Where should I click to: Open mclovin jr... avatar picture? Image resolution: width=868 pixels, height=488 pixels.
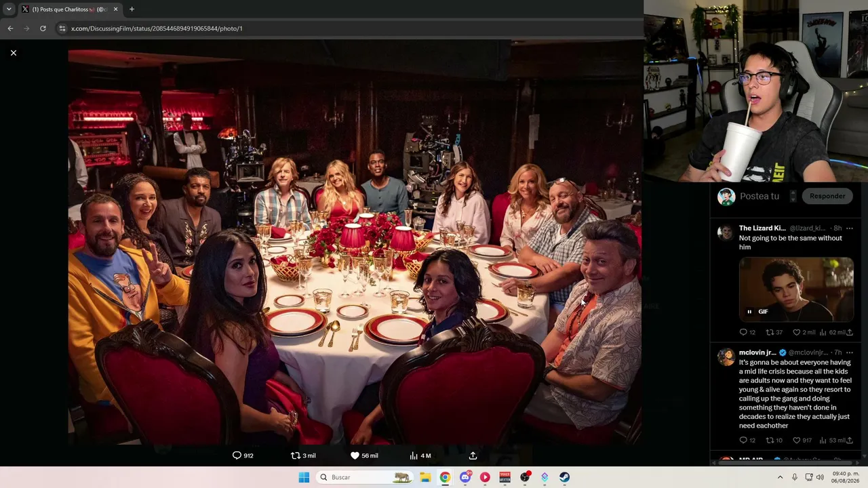(x=726, y=357)
